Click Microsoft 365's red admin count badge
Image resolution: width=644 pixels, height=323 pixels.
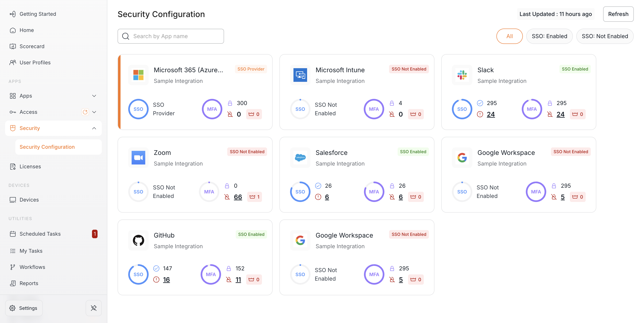(254, 114)
